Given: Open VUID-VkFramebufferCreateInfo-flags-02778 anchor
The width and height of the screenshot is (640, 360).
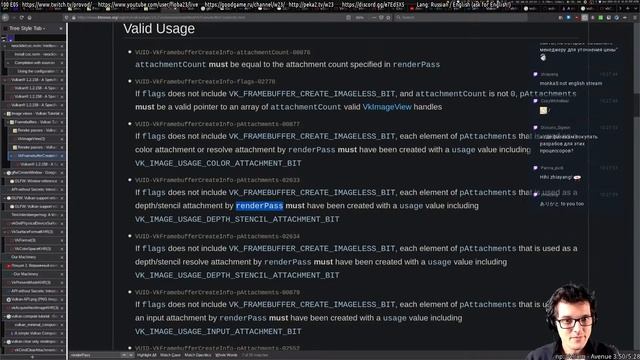Looking at the screenshot, I should [x=205, y=82].
